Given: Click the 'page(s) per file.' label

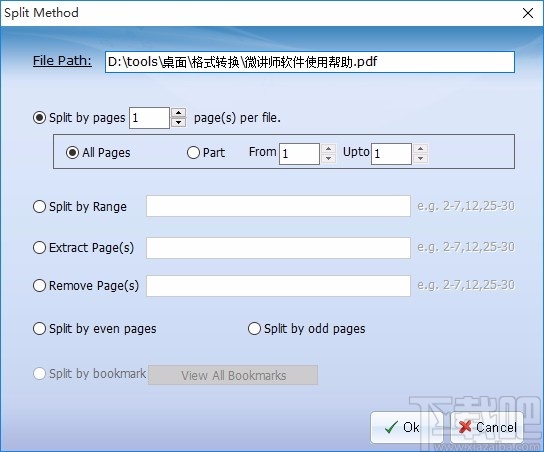Looking at the screenshot, I should click(x=237, y=118).
